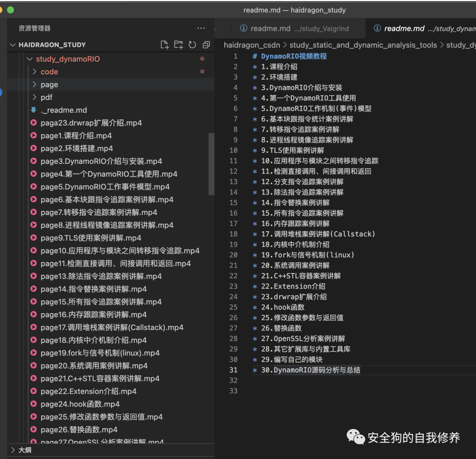This screenshot has height=459, width=476.
Task: Click haidragon_csdn breadcrumb segment
Action: click(252, 45)
